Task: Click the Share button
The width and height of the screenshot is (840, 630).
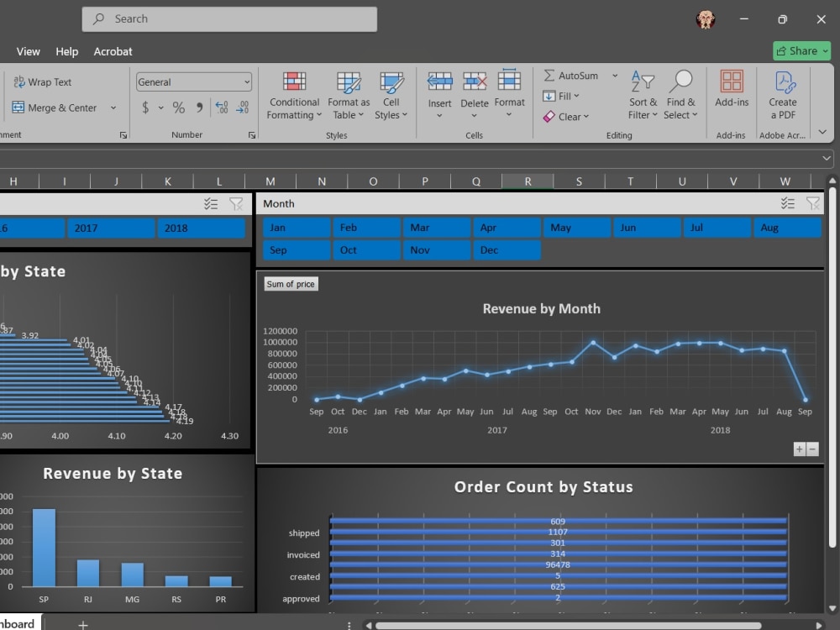Action: 801,51
